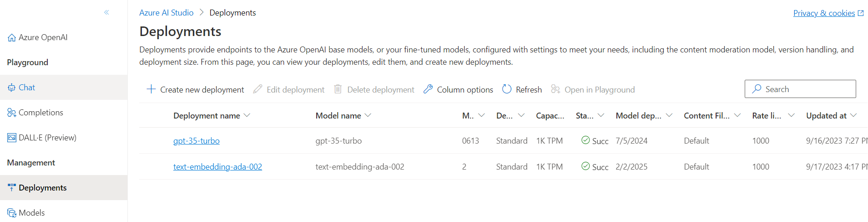Click the DALL·E (Preview) image icon
The image size is (868, 222).
pyautogui.click(x=12, y=138)
